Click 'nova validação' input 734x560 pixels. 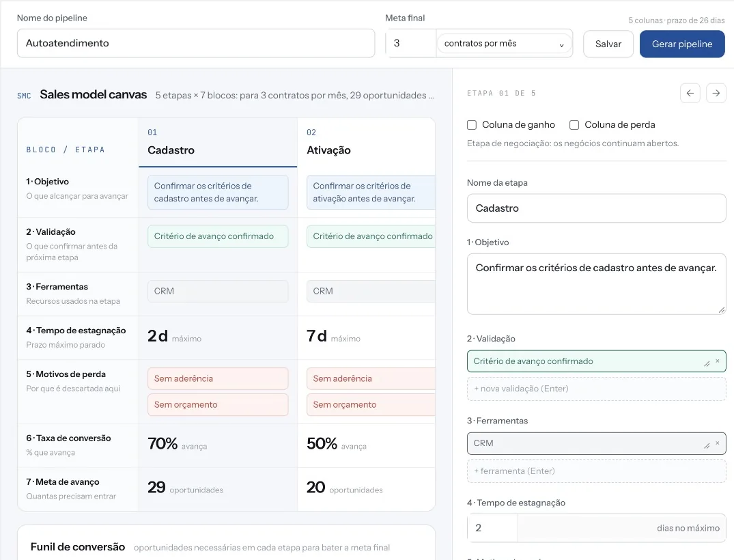596,389
